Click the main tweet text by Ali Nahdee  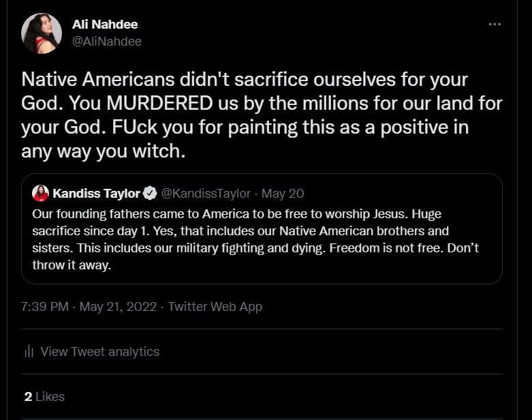pyautogui.click(x=262, y=115)
